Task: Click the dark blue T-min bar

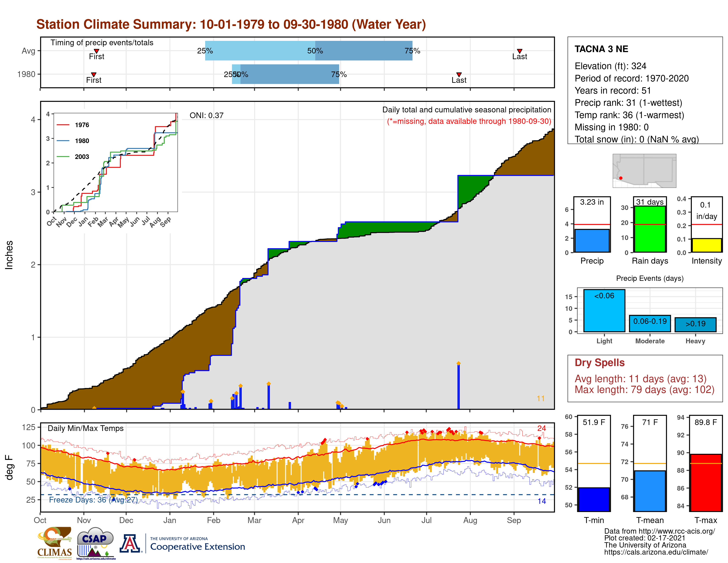Action: 594,499
